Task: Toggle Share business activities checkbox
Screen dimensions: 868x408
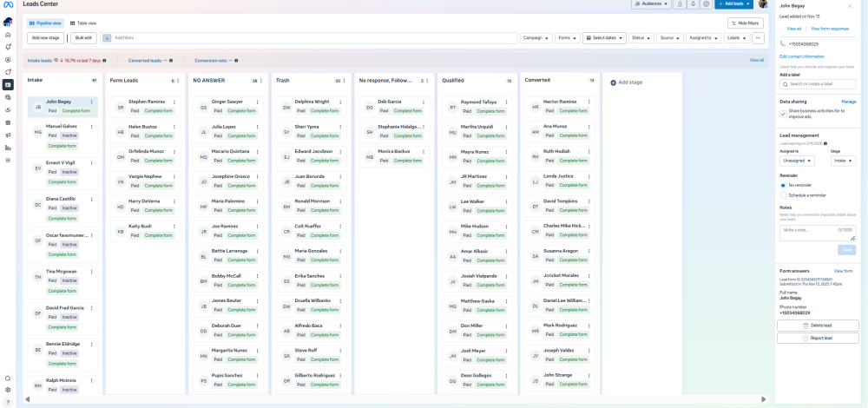Action: pos(783,114)
